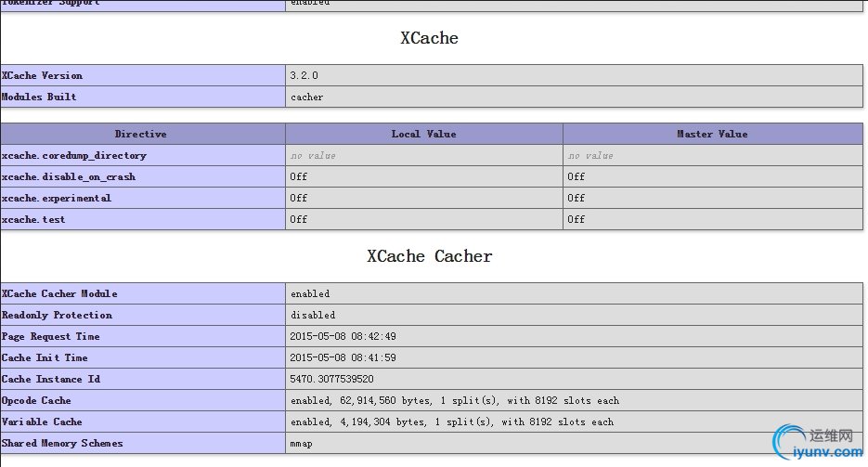Select Cache Init Time label
The height and width of the screenshot is (467, 868).
pos(45,358)
